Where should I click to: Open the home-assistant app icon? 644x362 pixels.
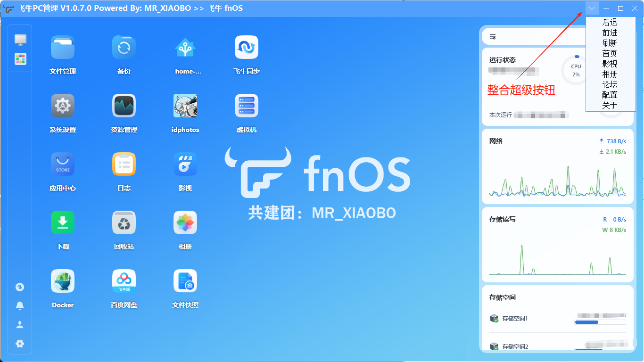point(185,47)
